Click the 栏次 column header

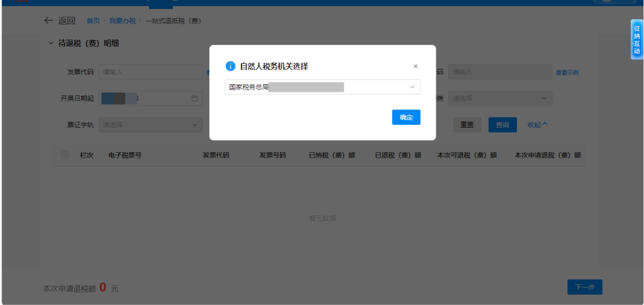[86, 155]
